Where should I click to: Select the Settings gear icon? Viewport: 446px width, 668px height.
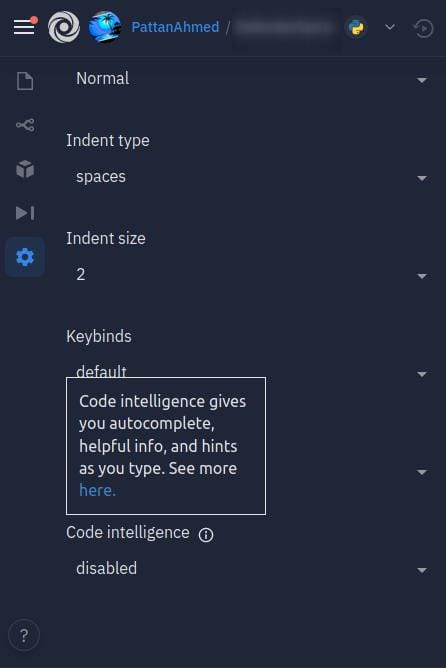25,257
